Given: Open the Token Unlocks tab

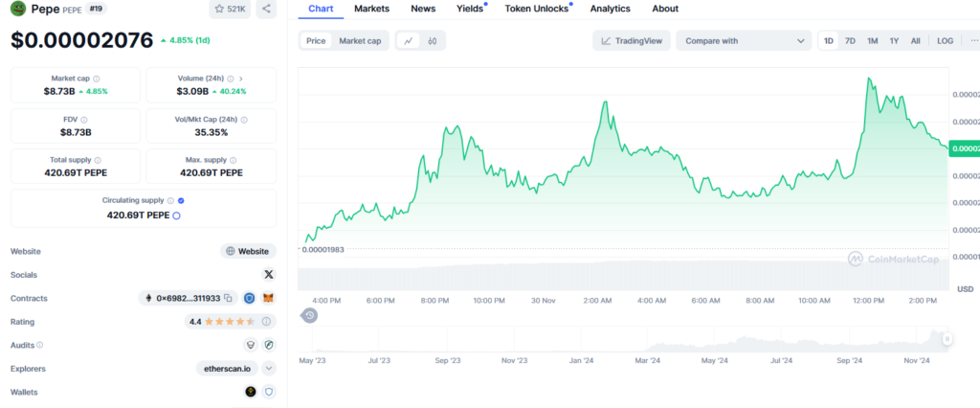Looking at the screenshot, I should [537, 9].
